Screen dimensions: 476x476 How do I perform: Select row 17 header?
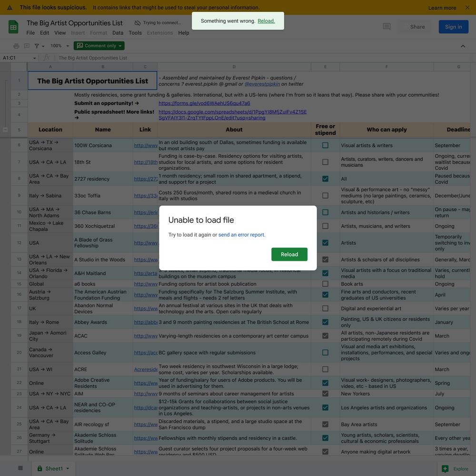19,308
